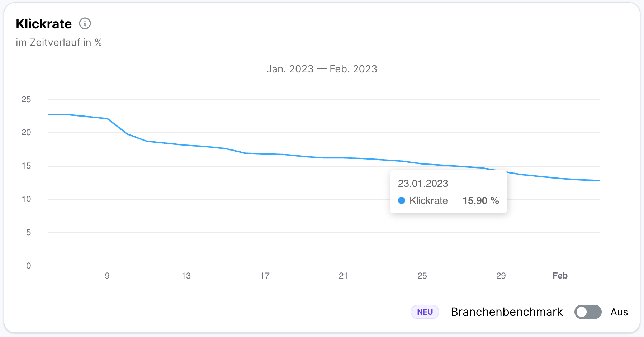Click the Feb label on the x-axis
Image resolution: width=644 pixels, height=337 pixels.
[x=560, y=276]
